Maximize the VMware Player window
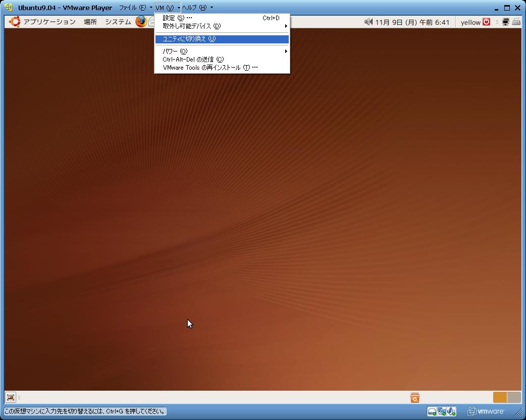Screen dimensions: 526x420 click(507, 8)
